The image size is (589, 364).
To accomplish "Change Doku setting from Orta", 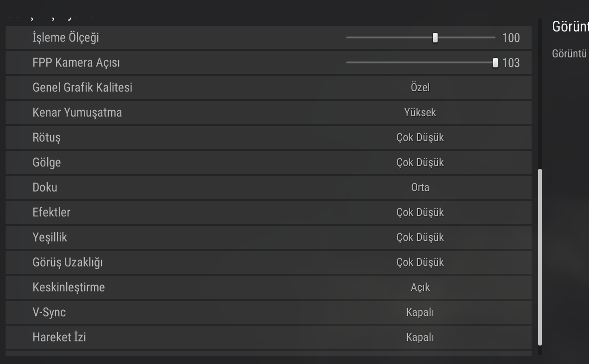I will pyautogui.click(x=420, y=187).
